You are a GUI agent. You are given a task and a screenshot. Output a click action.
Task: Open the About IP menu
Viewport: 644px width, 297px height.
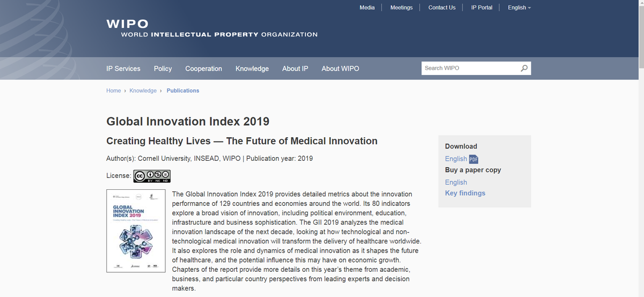(x=295, y=69)
